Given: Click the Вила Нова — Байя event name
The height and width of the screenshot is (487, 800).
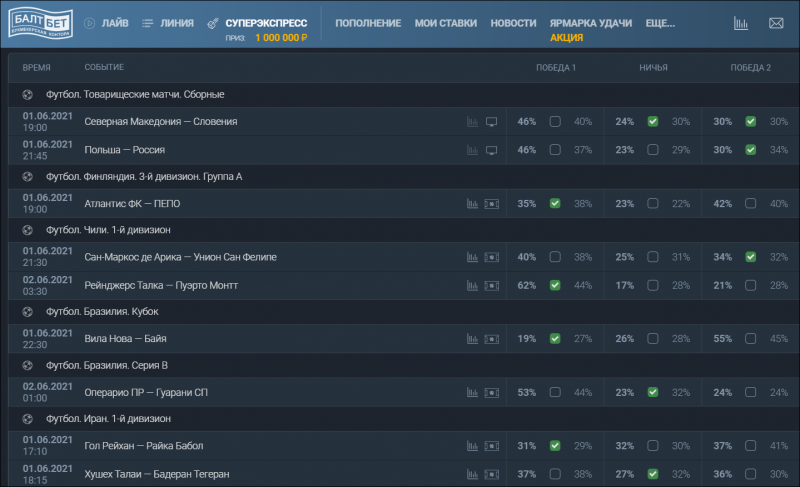Looking at the screenshot, I should pos(126,339).
